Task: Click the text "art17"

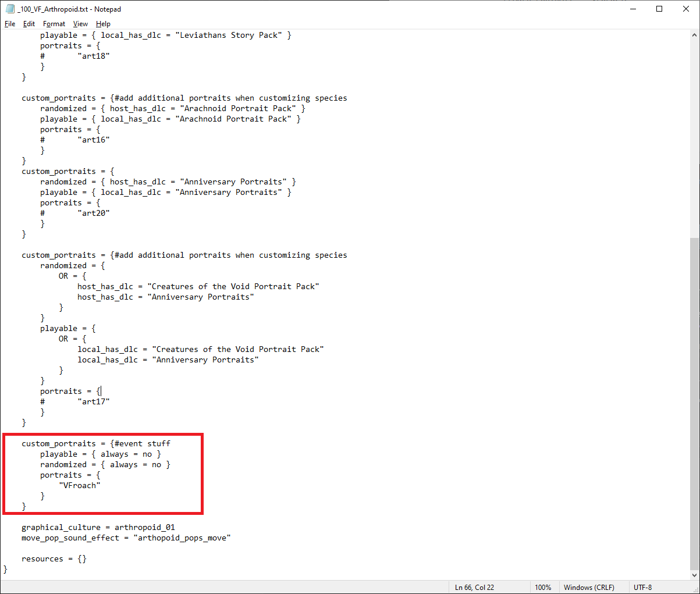Action: pyautogui.click(x=94, y=401)
